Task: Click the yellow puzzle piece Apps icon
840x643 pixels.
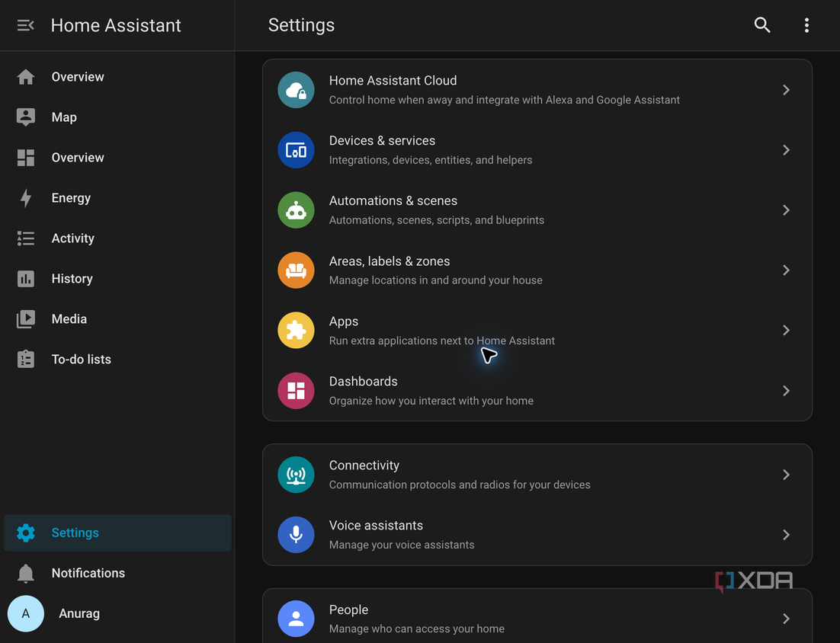Action: coord(296,331)
